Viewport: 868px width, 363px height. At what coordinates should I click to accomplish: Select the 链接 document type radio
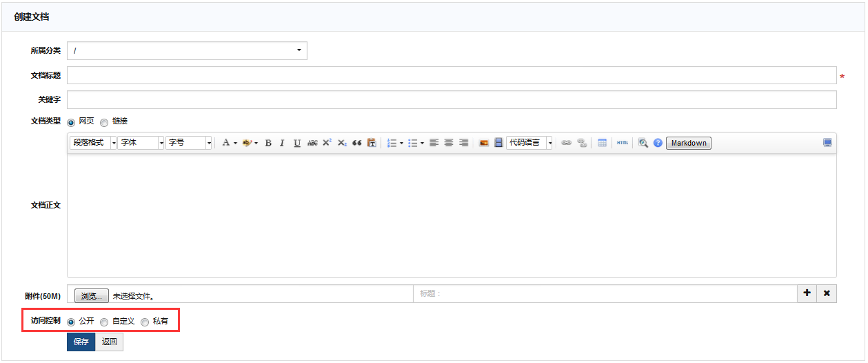pos(104,123)
